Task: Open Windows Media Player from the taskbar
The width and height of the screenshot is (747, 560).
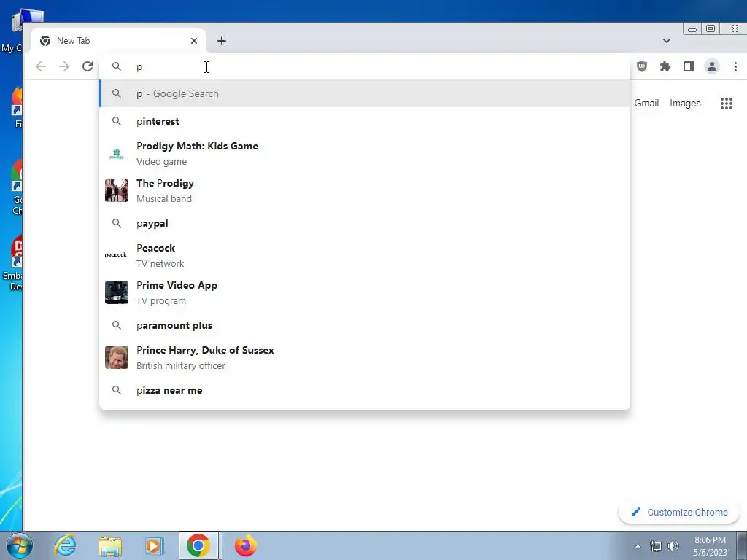Action: (154, 545)
